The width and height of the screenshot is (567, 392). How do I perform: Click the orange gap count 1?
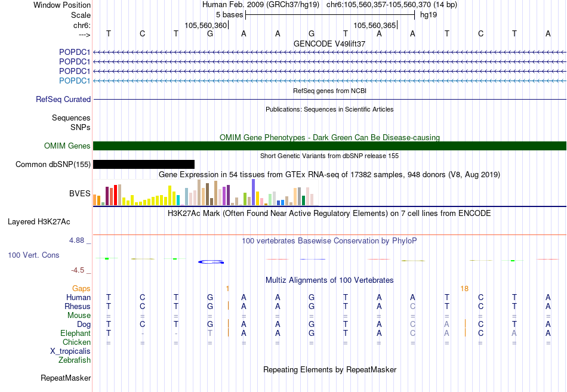point(227,288)
